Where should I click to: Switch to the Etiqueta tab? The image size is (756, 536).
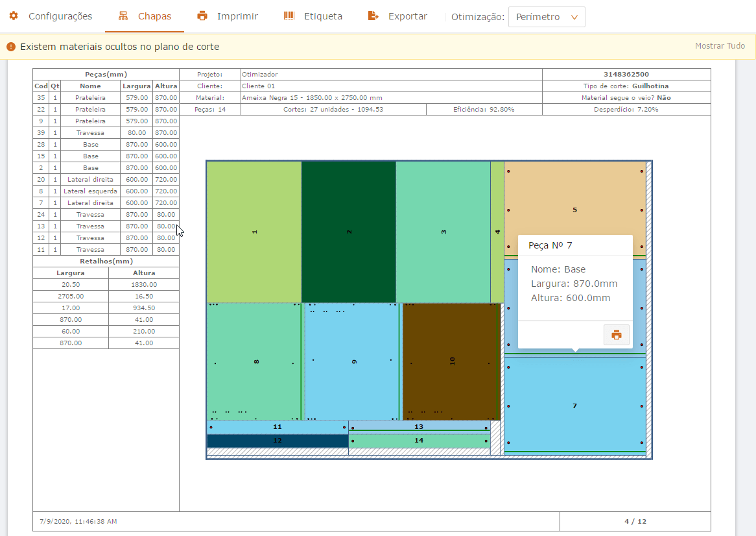(323, 16)
